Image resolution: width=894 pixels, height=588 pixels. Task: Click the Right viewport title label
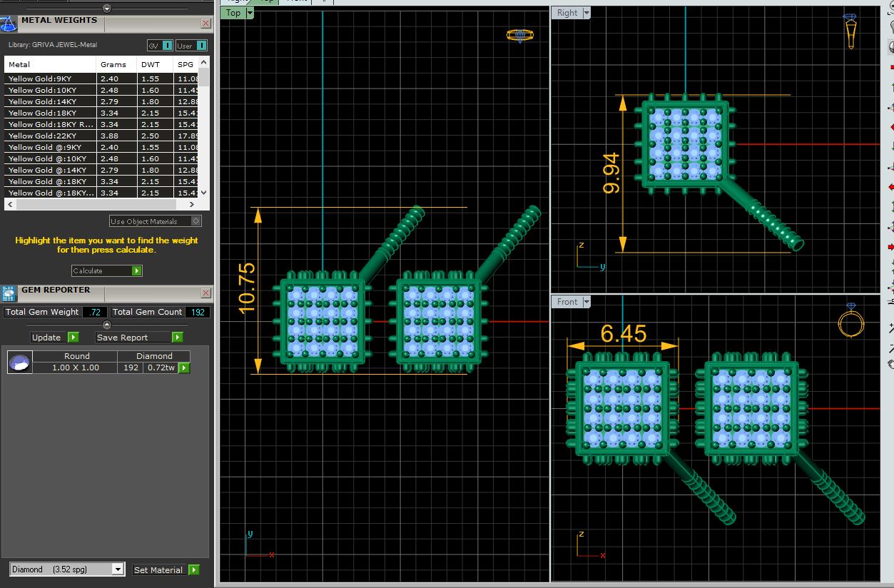567,13
